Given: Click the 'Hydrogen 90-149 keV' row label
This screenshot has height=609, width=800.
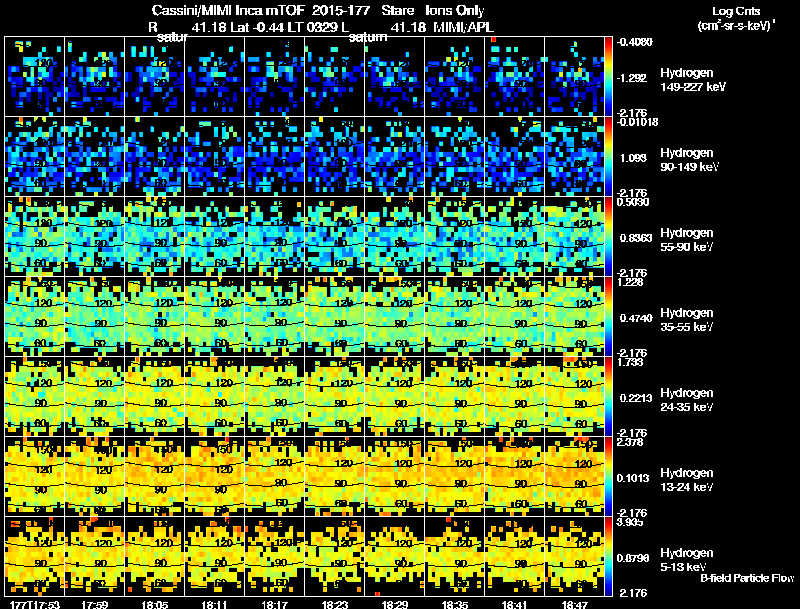Looking at the screenshot, I should click(690, 160).
